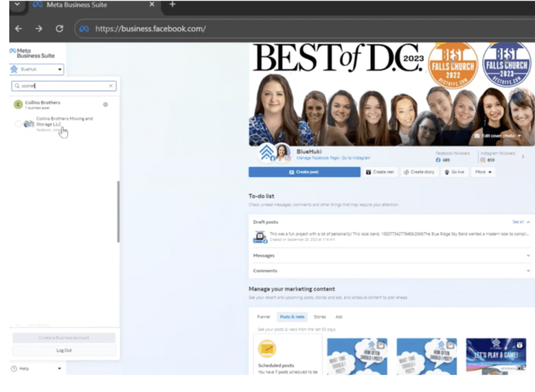Open a new browser tab
This screenshot has width=535, height=392.
coord(172,5)
